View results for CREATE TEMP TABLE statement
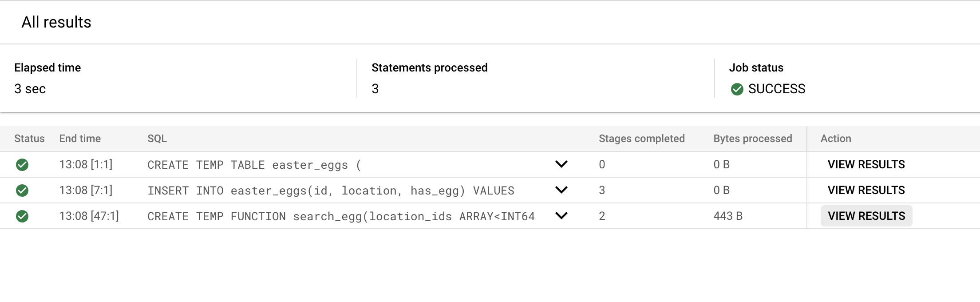The height and width of the screenshot is (302, 980). (x=866, y=164)
